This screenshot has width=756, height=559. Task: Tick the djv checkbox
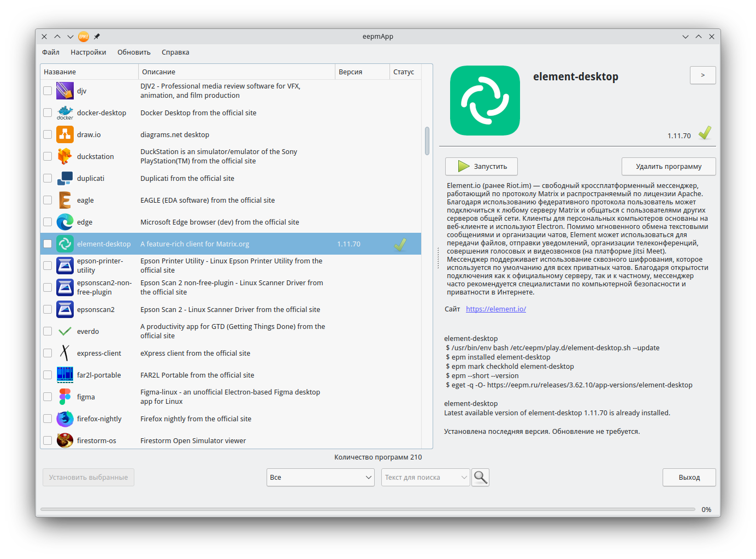(48, 91)
